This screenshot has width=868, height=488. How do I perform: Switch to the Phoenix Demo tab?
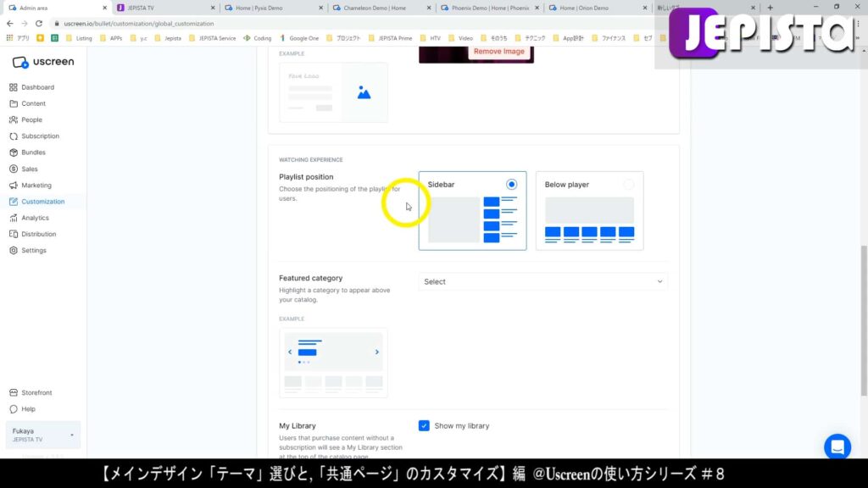tap(489, 8)
